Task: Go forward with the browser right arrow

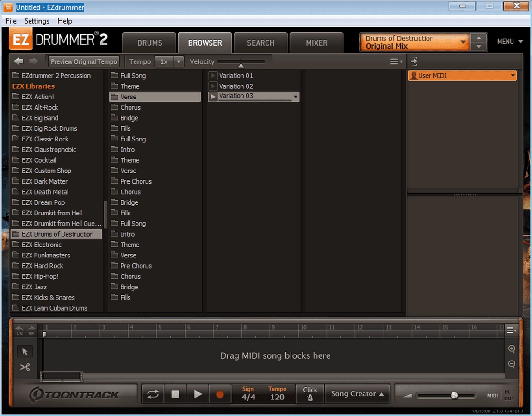Action: [x=34, y=61]
